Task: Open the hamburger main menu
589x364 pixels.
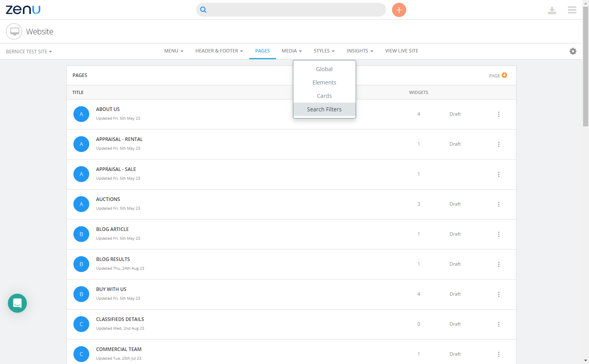Action: tap(572, 10)
